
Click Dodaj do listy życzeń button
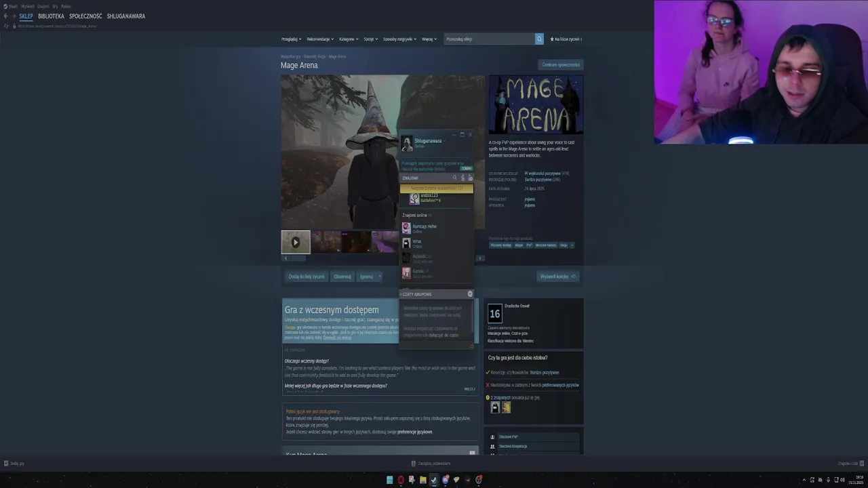[307, 277]
